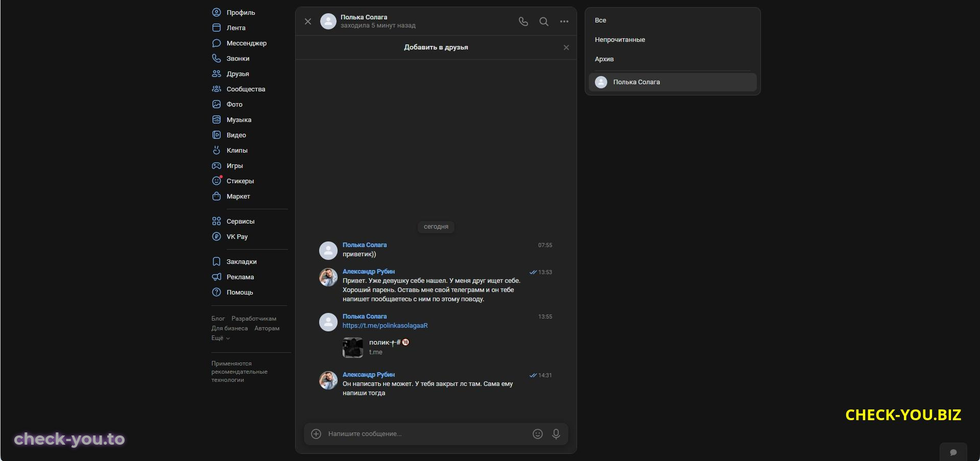Open the Блог footer link
The width and height of the screenshot is (980, 461).
pyautogui.click(x=218, y=319)
